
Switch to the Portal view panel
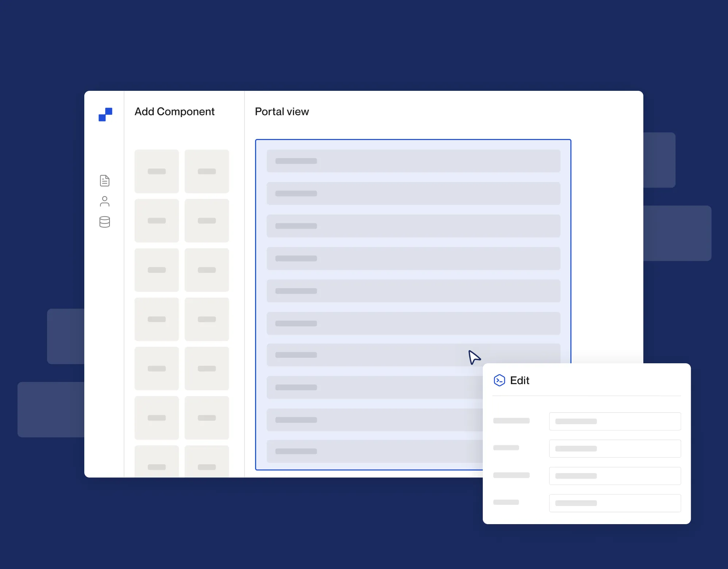point(282,111)
